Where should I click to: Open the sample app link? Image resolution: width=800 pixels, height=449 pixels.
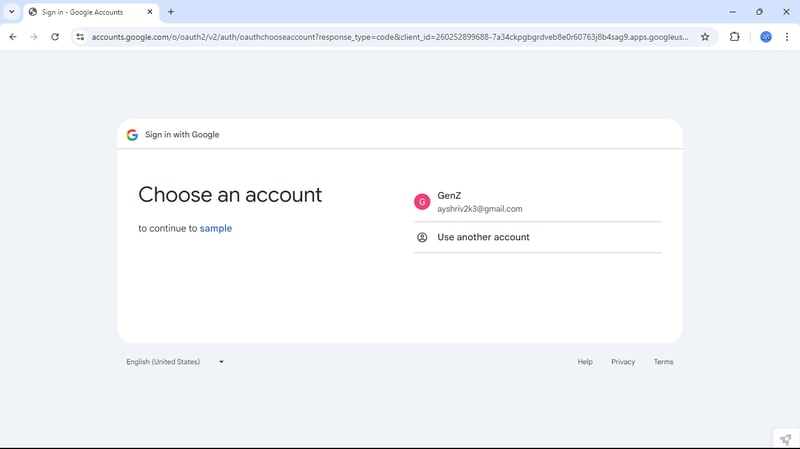[216, 228]
